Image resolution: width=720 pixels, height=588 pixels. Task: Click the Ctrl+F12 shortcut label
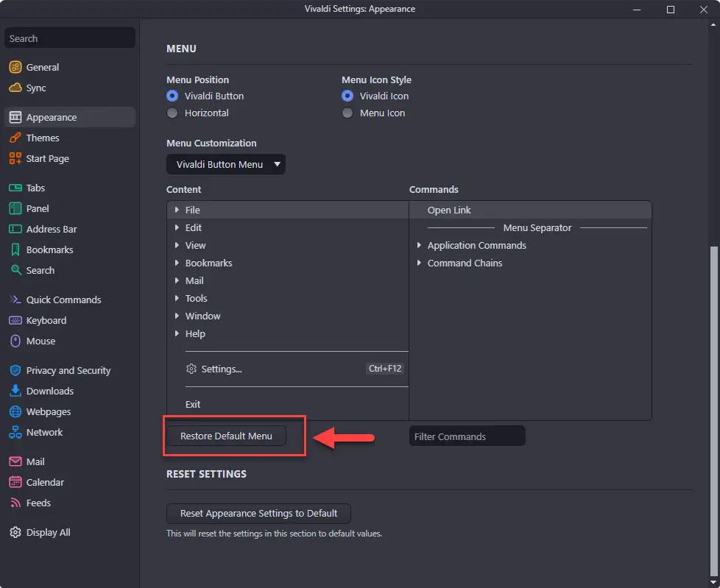click(x=385, y=369)
